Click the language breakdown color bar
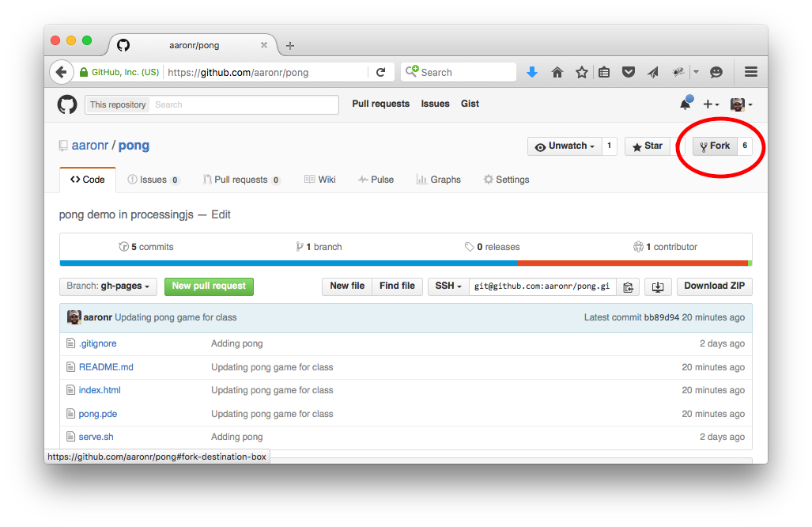This screenshot has width=812, height=527. (x=406, y=263)
